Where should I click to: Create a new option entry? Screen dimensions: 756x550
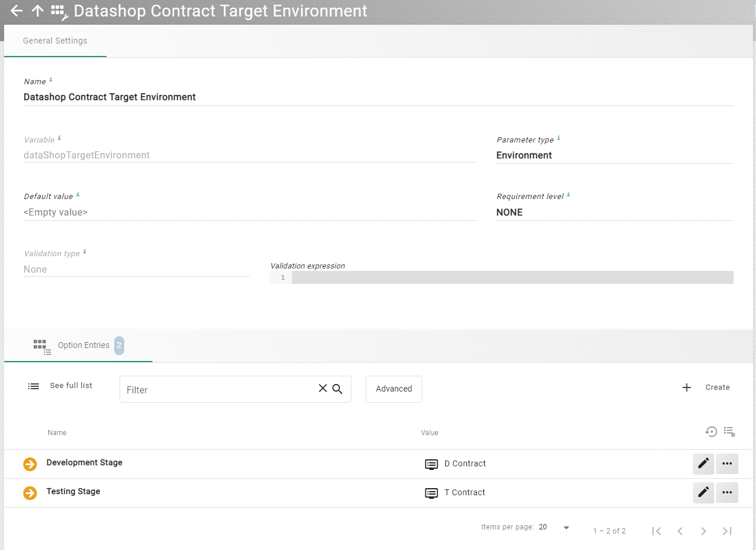[x=706, y=387]
